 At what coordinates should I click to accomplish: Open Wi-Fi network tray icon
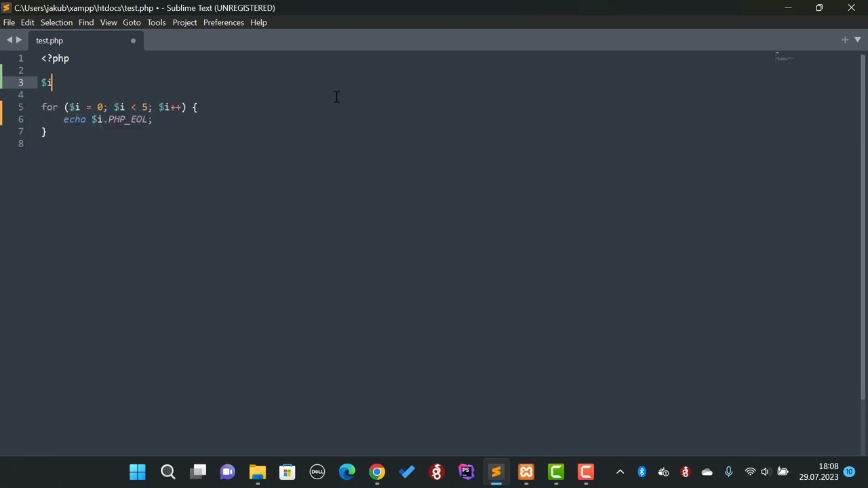pyautogui.click(x=750, y=472)
